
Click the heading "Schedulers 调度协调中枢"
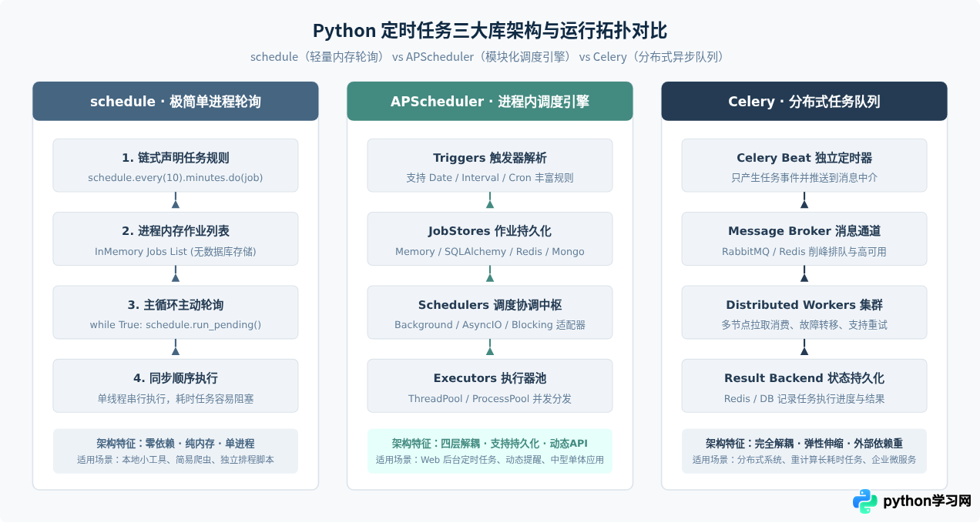coord(490,305)
